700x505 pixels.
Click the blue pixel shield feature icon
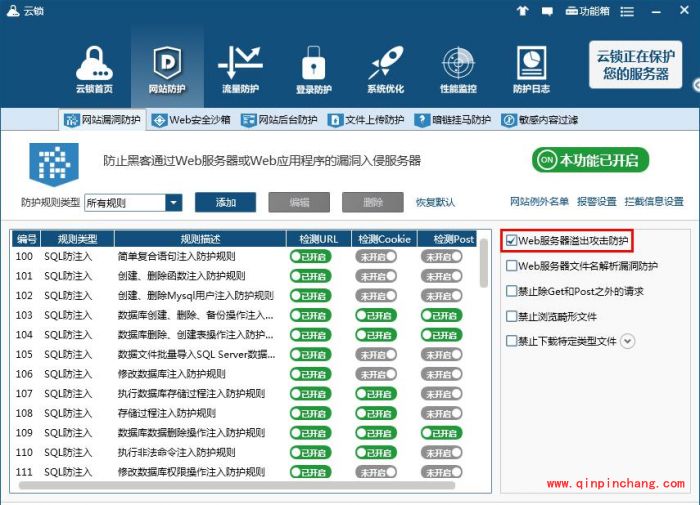point(54,164)
